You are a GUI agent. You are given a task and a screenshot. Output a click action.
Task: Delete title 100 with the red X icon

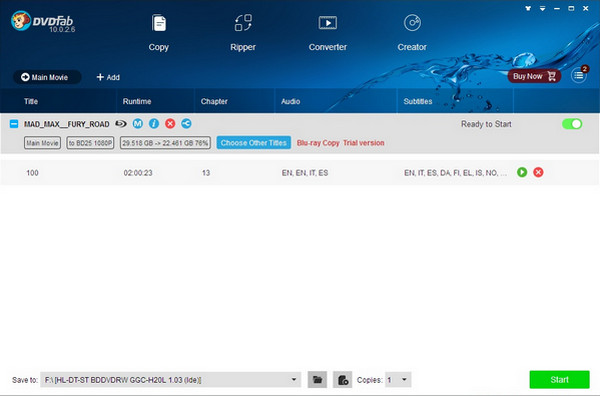click(538, 172)
